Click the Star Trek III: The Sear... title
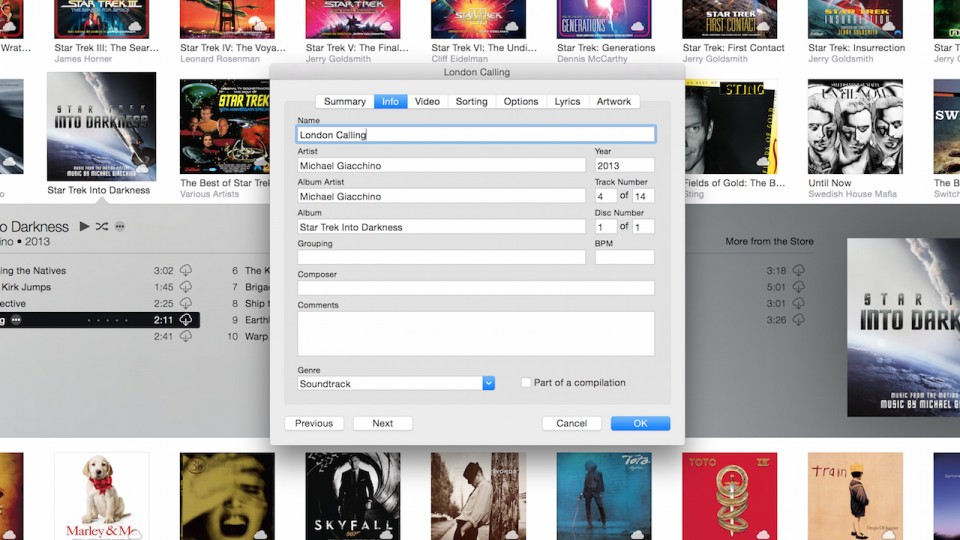The image size is (960, 540). (x=107, y=48)
